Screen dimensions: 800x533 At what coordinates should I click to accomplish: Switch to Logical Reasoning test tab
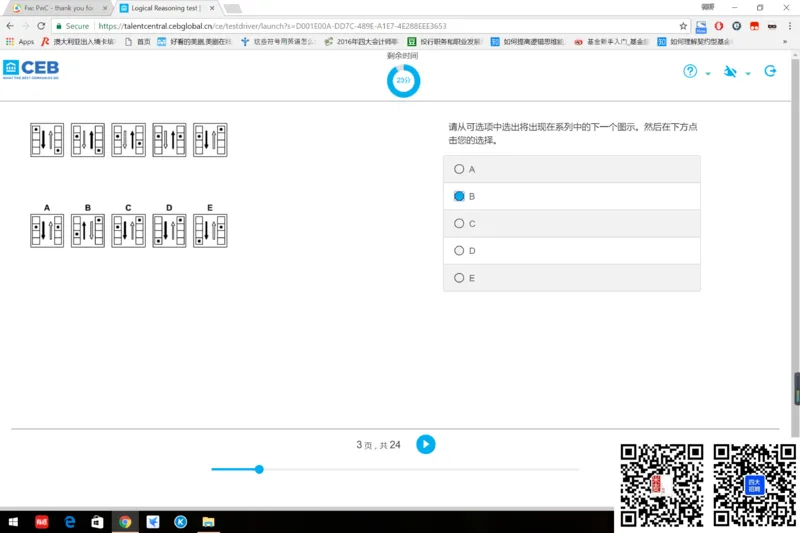click(x=164, y=8)
